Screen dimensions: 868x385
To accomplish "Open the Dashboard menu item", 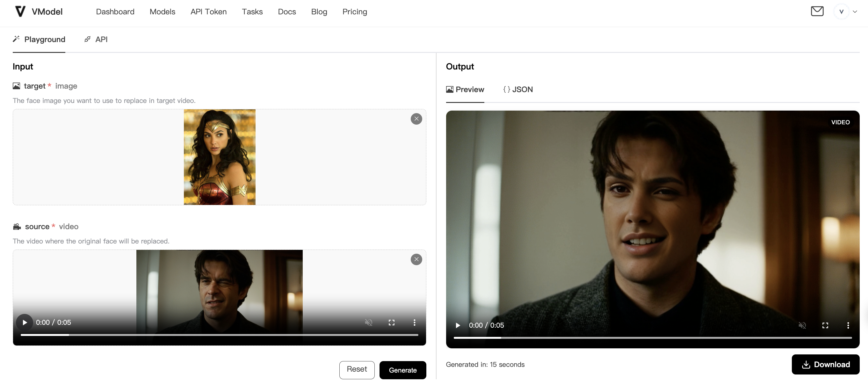I will pos(115,12).
